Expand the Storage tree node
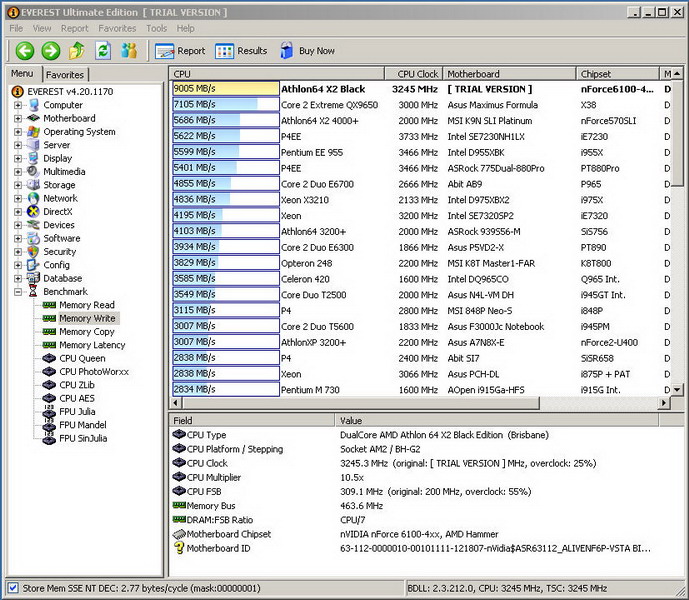The image size is (689, 600). tap(18, 185)
